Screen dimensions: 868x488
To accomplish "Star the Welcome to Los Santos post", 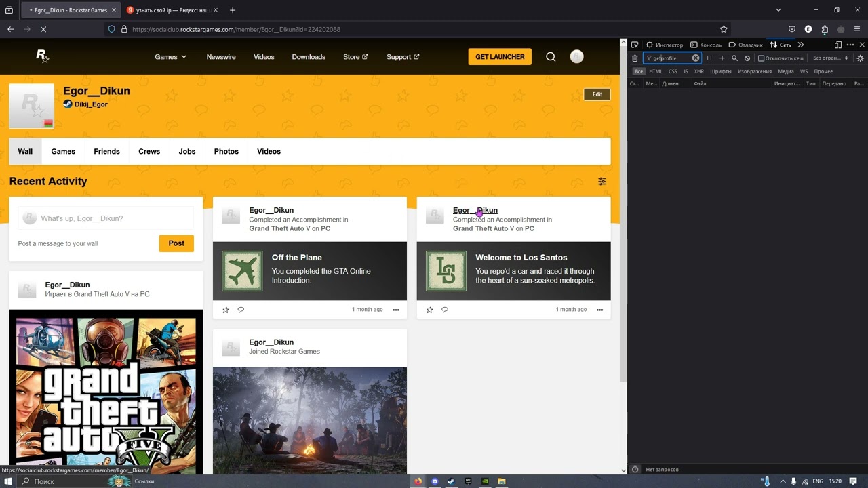I will click(x=429, y=310).
